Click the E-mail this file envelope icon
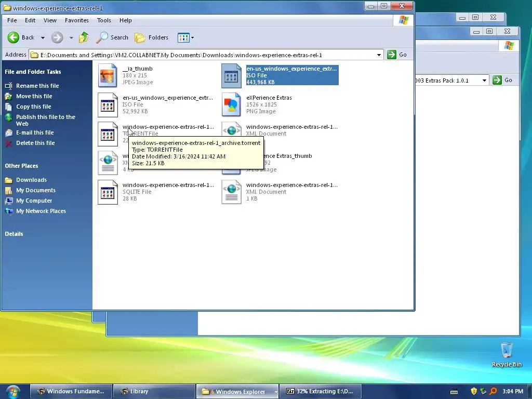Viewport: 532px width, 399px height. pos(9,132)
